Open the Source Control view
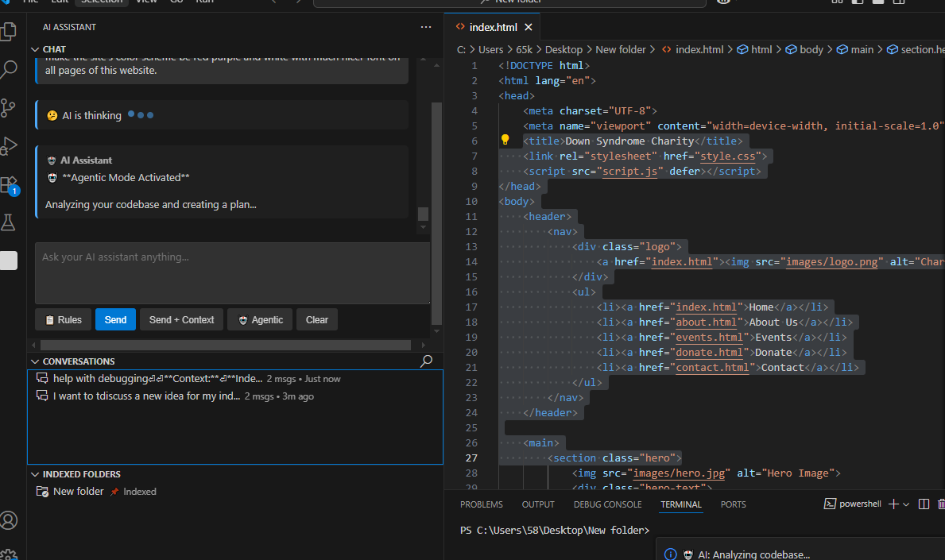Viewport: 945px width, 560px height. click(x=10, y=107)
